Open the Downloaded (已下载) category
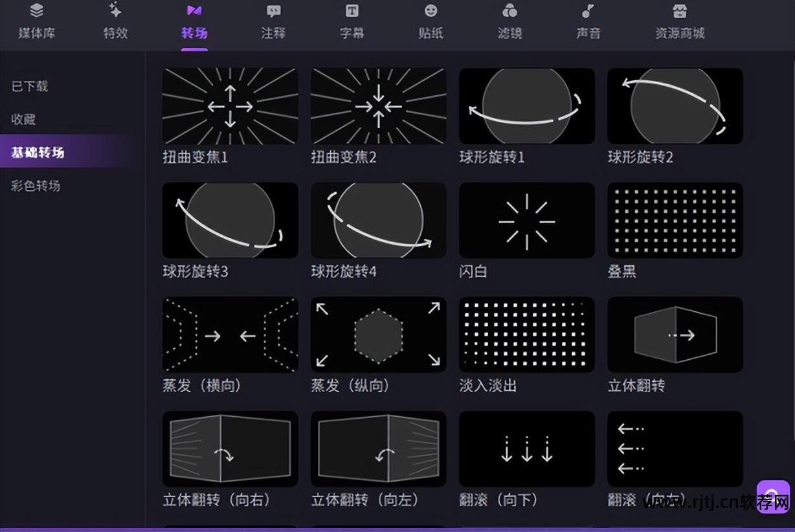Screen dimensions: 795x532 [x=29, y=86]
